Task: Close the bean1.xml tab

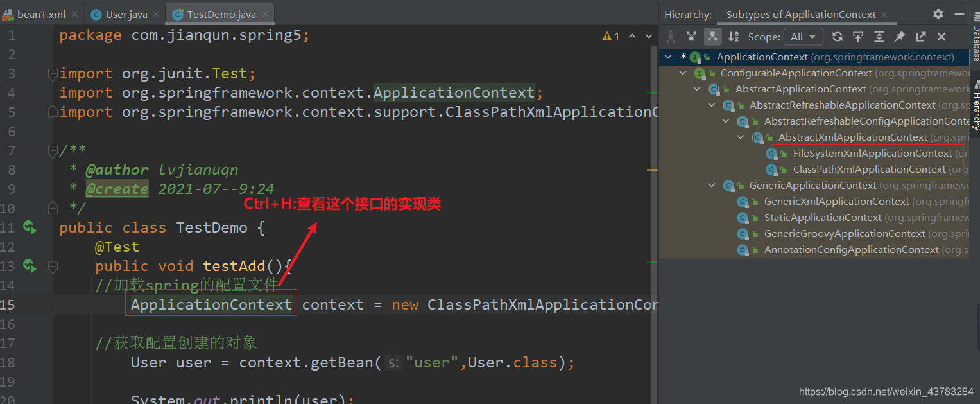Action: pos(74,15)
